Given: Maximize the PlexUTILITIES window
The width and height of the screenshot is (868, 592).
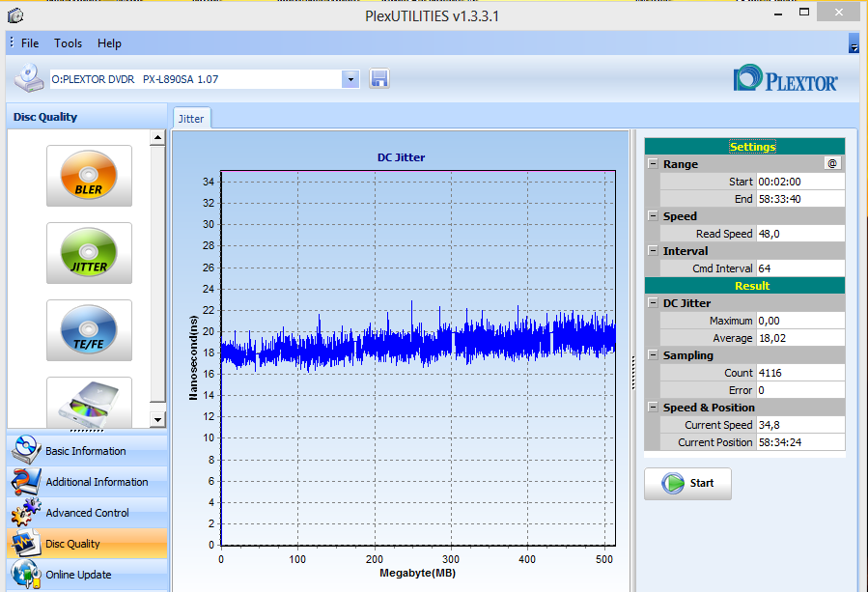Looking at the screenshot, I should [x=804, y=13].
